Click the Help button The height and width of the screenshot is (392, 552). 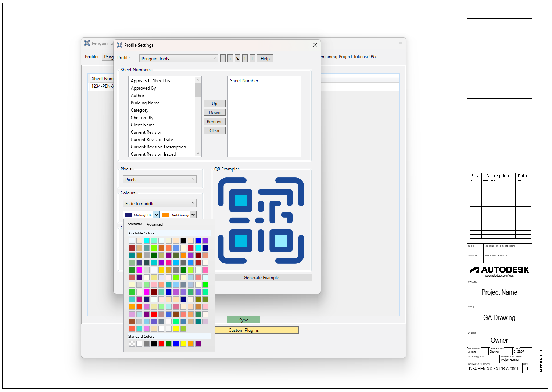(x=265, y=59)
